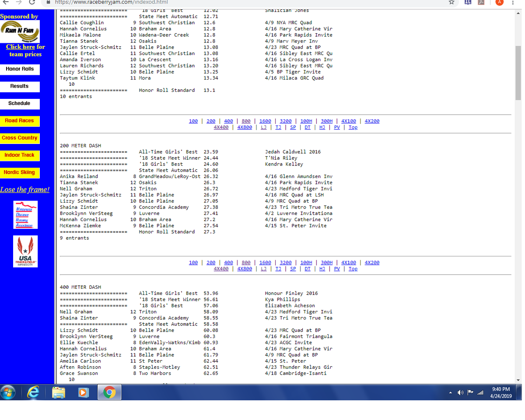Click the 4X200 link above 200 METER DASH

[372, 121]
